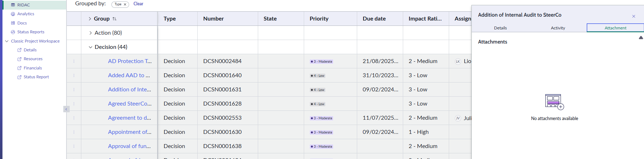
Task: Collapse Classic Project Workspace tree
Action: tap(7, 41)
